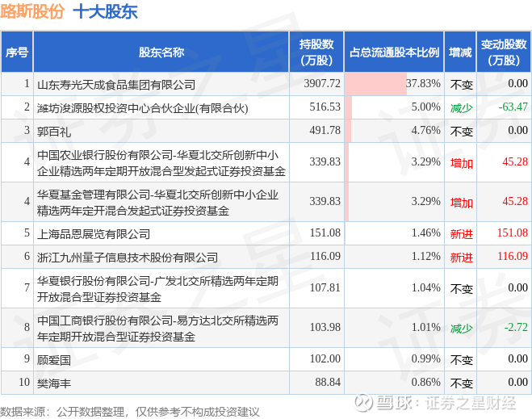Click 增加 in the 华夏基金管理 row
Viewport: 532px width, 419px height.
coord(462,203)
